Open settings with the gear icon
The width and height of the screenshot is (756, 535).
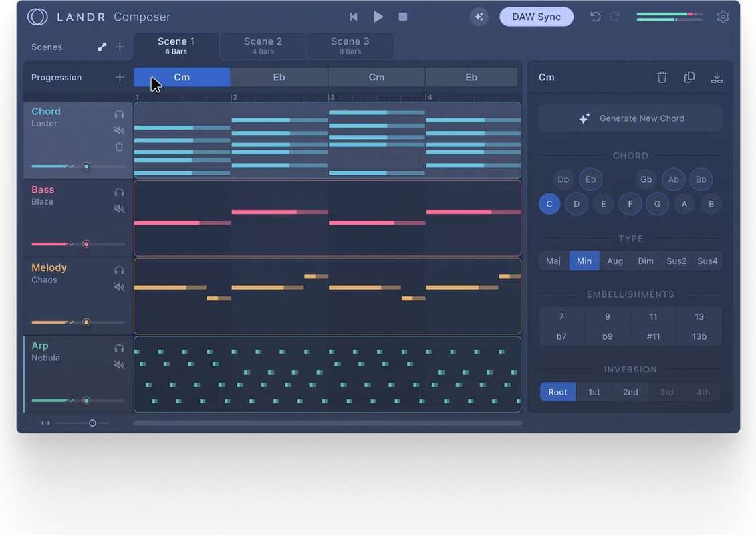[x=723, y=17]
